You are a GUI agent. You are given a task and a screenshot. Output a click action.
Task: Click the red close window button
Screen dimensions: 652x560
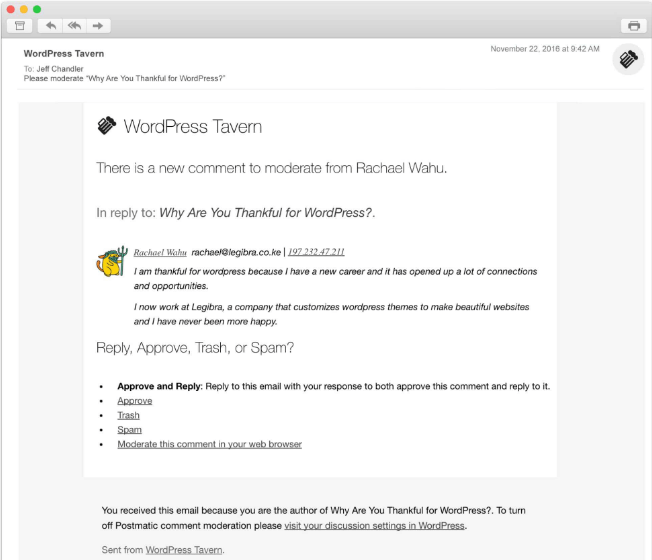pyautogui.click(x=11, y=9)
